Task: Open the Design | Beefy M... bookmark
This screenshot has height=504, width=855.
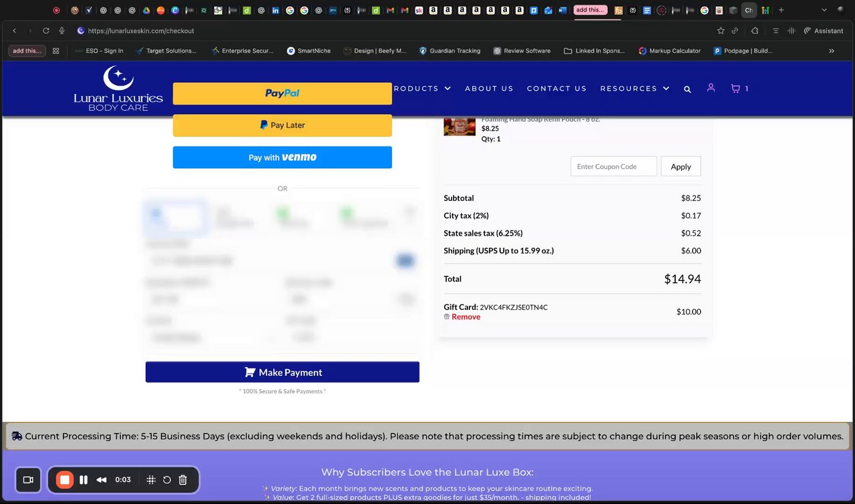Action: coord(374,51)
